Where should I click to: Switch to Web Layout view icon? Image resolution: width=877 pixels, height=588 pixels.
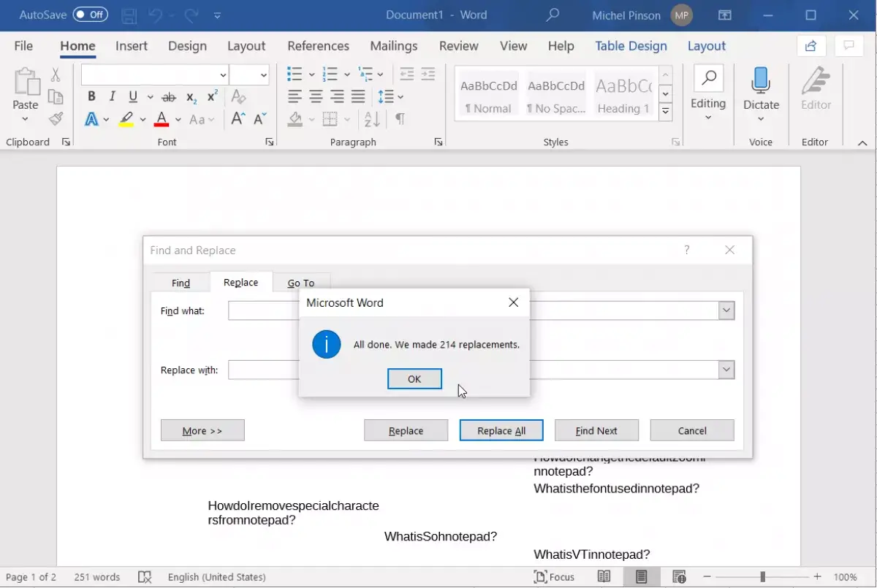point(679,577)
